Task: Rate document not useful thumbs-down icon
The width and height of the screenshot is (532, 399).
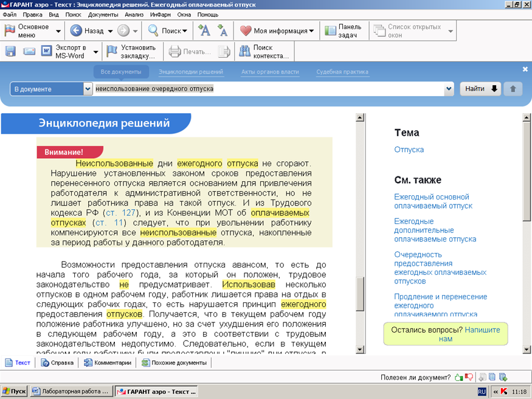Action: (469, 377)
